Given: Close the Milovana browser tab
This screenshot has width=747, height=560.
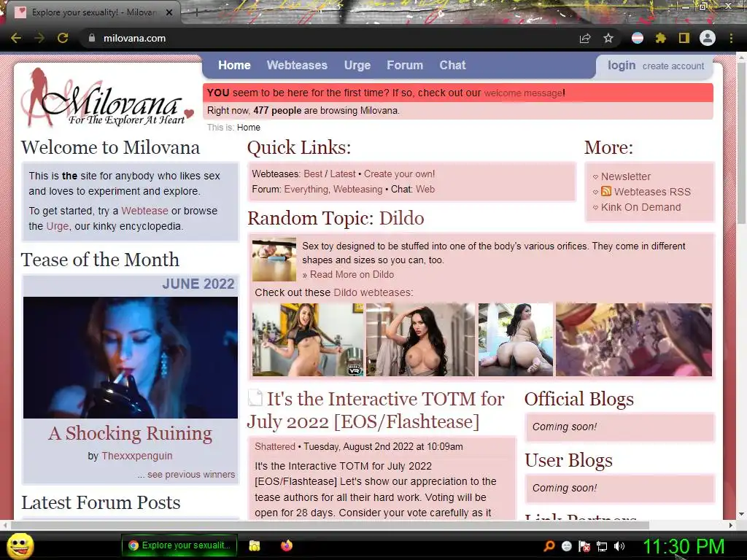Looking at the screenshot, I should [169, 12].
